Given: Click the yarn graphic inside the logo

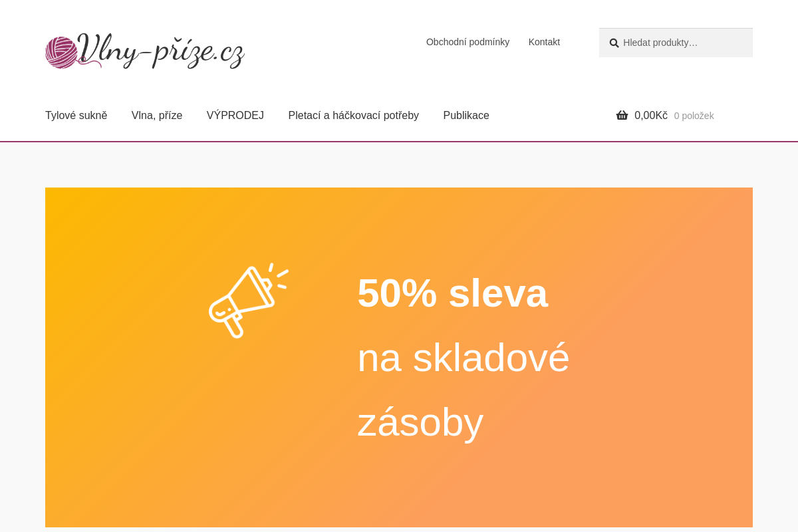Looking at the screenshot, I should pos(62,51).
